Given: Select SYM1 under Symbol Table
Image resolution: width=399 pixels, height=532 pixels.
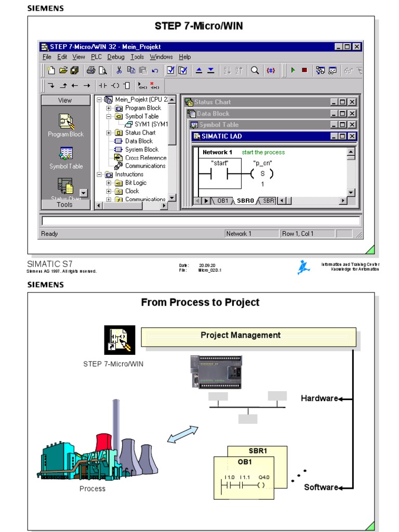Looking at the screenshot, I should pyautogui.click(x=151, y=125).
